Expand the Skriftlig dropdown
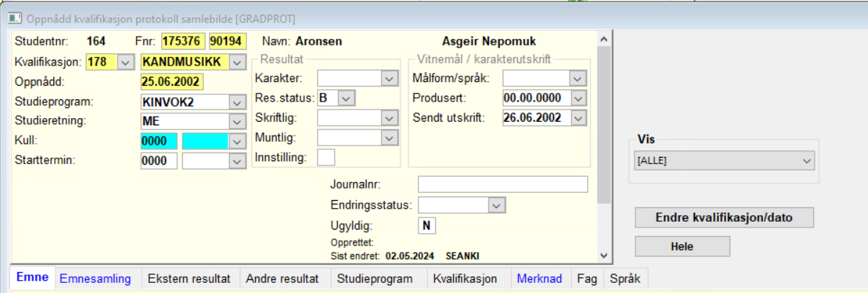 pyautogui.click(x=389, y=117)
